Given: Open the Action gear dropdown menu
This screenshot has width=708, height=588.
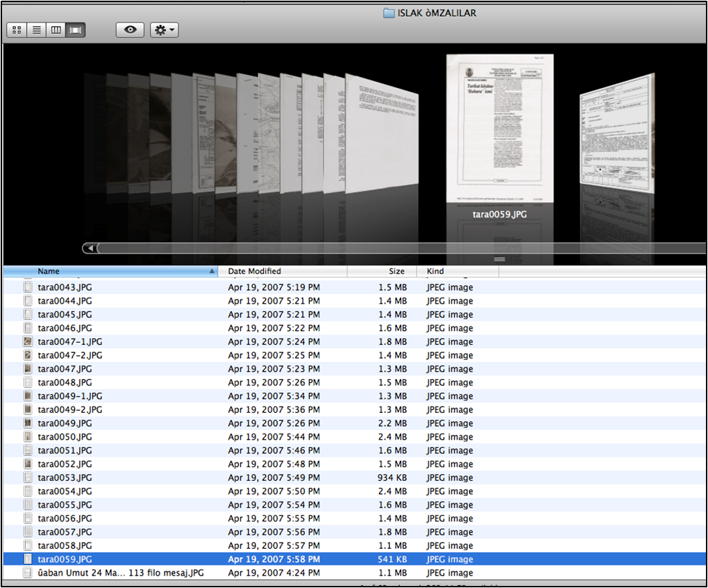Looking at the screenshot, I should coord(164,30).
